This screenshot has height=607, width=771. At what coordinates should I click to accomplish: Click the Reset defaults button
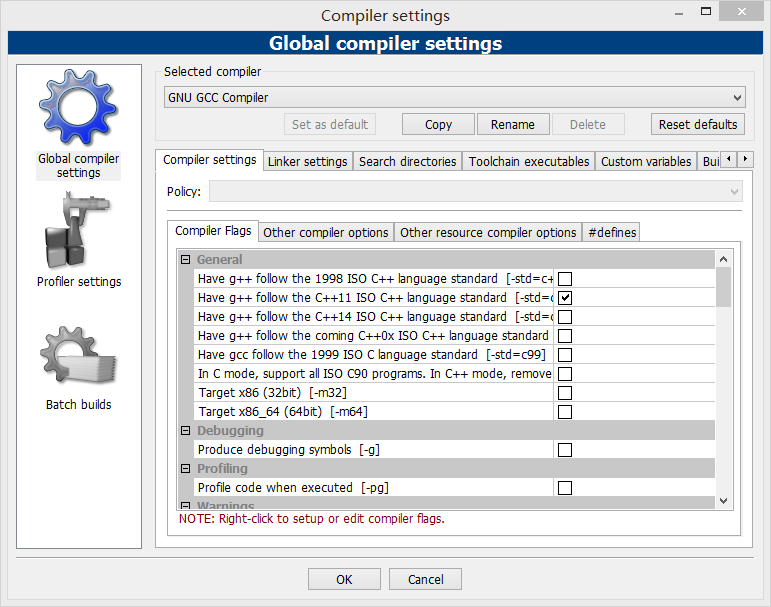coord(698,124)
